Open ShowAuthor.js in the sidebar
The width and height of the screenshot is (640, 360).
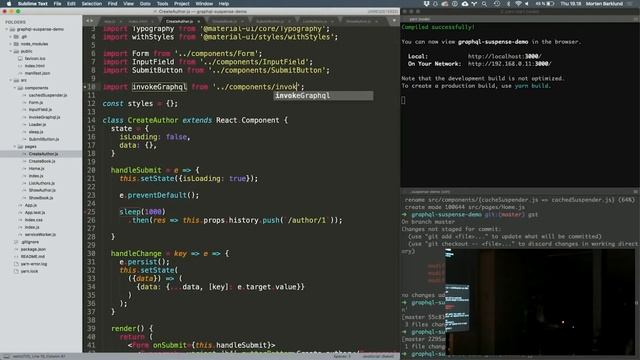[x=42, y=190]
